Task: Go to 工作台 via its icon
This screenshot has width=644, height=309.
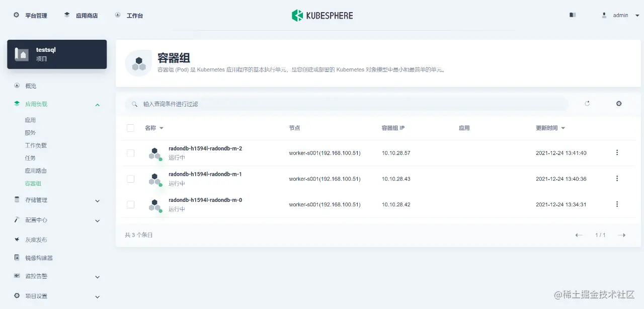Action: [117, 15]
